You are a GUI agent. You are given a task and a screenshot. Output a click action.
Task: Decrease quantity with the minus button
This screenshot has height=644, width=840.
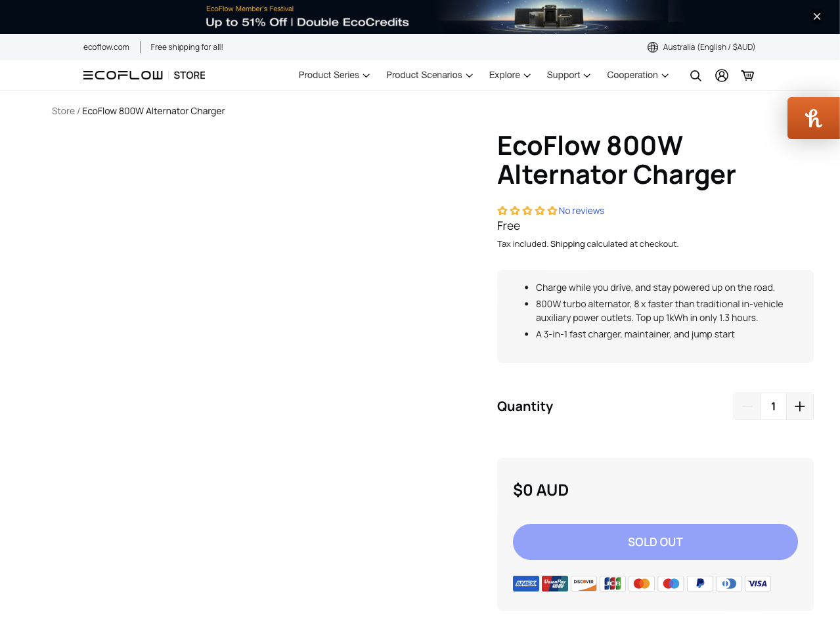[747, 406]
